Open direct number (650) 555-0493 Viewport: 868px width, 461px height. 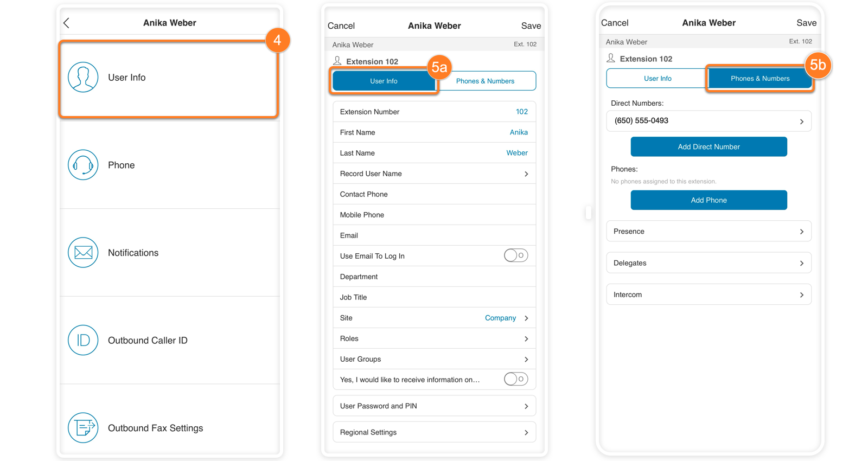(709, 121)
